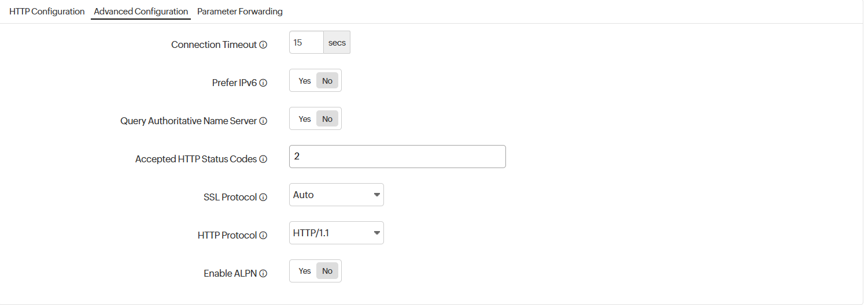The height and width of the screenshot is (305, 868).
Task: Set Prefer IPv6 to Yes
Action: pos(305,81)
